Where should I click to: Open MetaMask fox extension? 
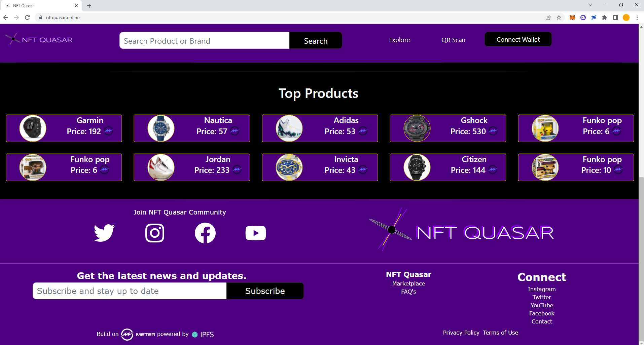pos(572,17)
